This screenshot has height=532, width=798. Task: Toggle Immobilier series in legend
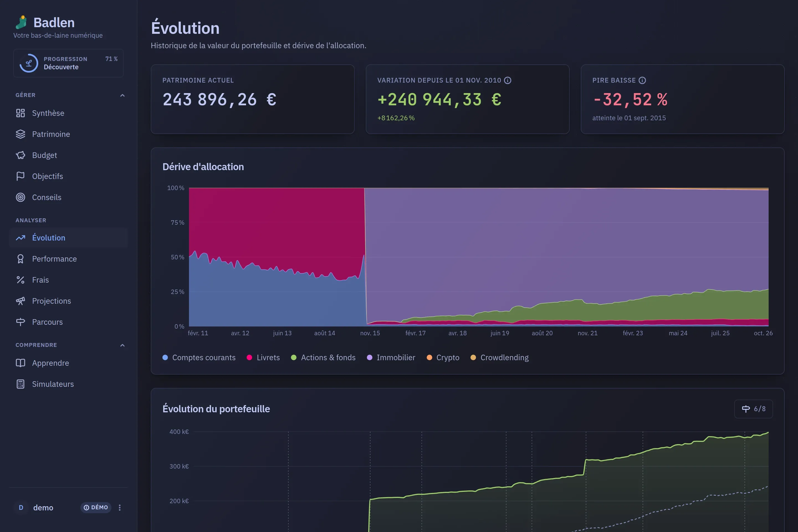[x=391, y=358]
